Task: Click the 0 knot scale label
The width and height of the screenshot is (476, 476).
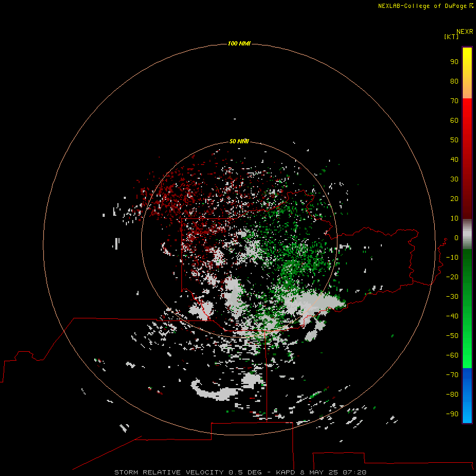Action: point(456,238)
